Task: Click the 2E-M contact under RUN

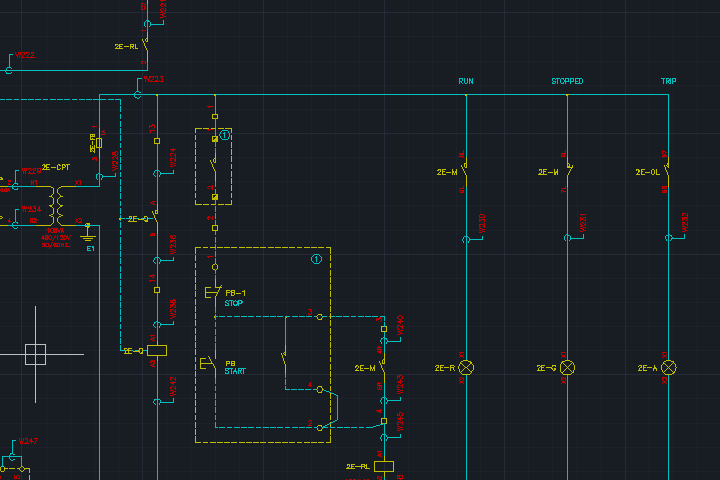Action: [x=465, y=172]
